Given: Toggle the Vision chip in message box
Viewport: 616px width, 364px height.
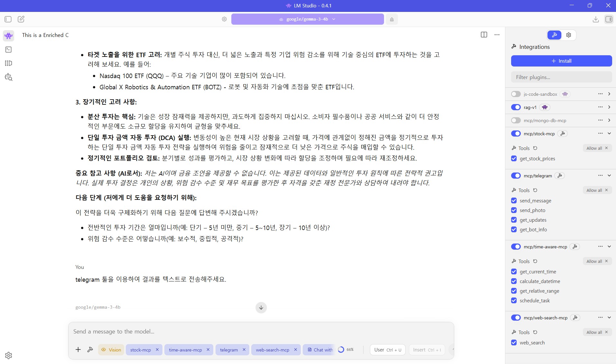Looking at the screenshot, I should coord(111,350).
